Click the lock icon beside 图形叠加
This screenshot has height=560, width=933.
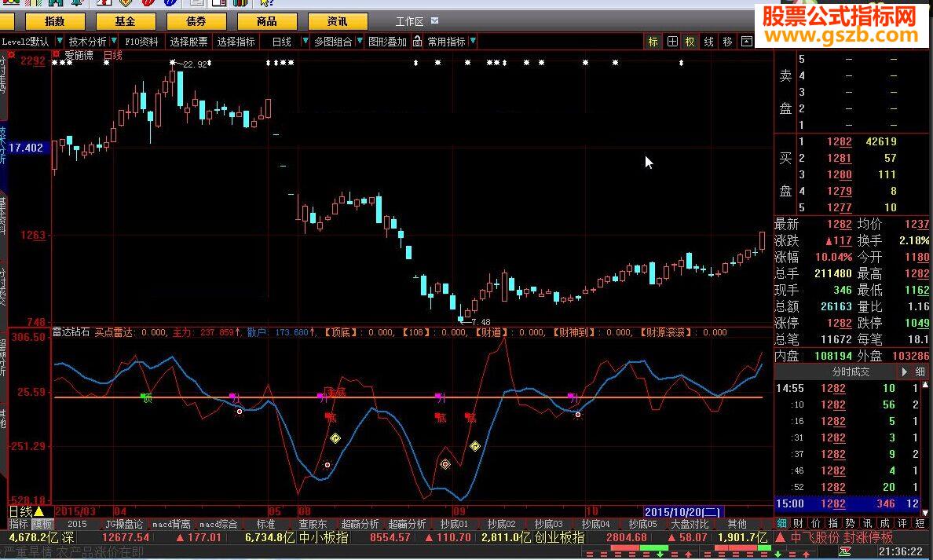[418, 42]
